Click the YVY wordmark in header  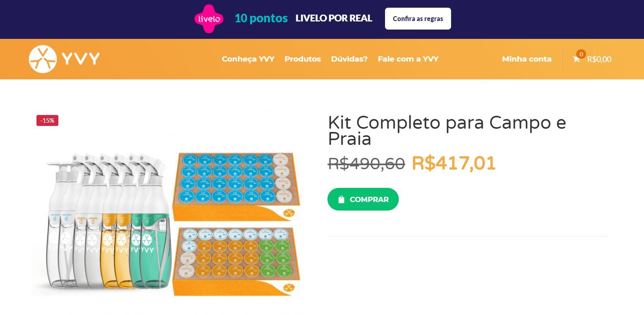[81, 59]
